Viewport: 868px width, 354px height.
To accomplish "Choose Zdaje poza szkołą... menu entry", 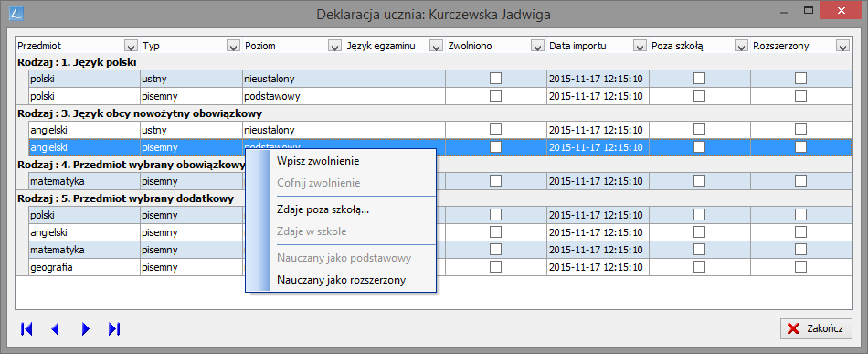I will tap(341, 209).
